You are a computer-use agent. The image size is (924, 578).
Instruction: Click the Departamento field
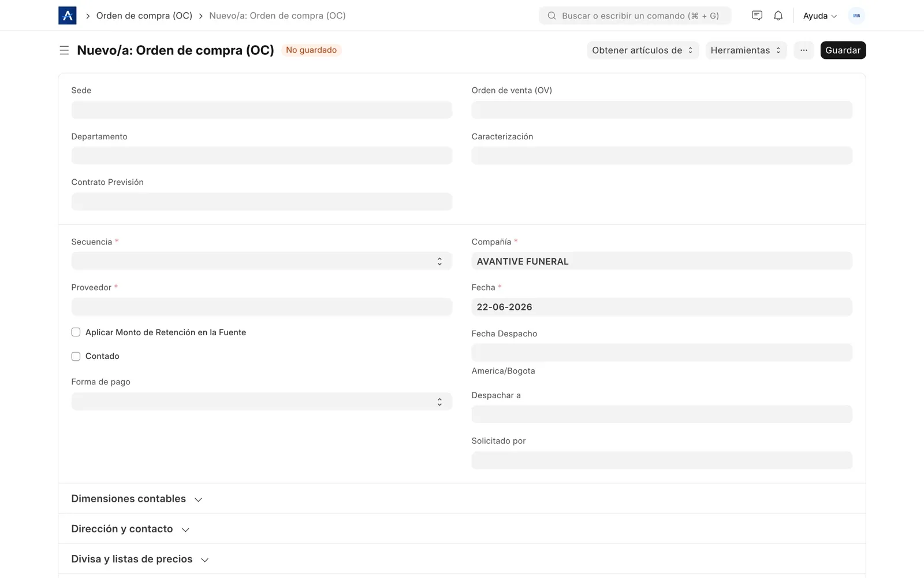coord(262,155)
